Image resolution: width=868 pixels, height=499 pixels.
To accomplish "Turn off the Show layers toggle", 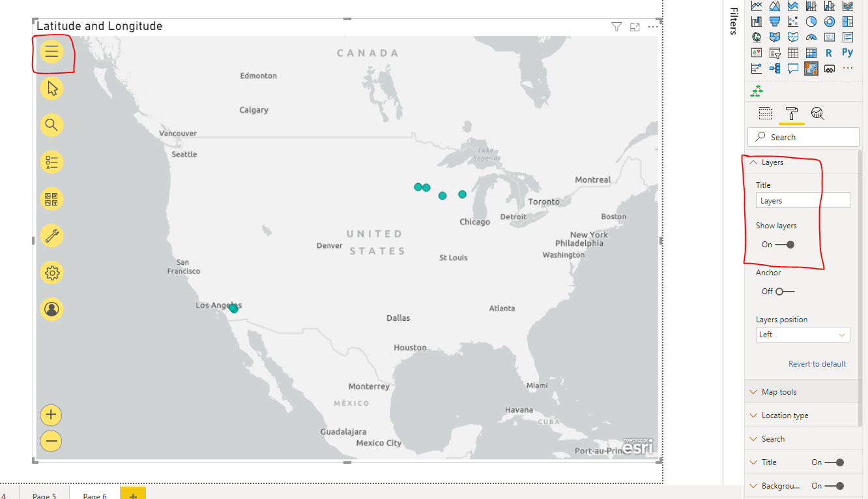I will click(x=785, y=245).
